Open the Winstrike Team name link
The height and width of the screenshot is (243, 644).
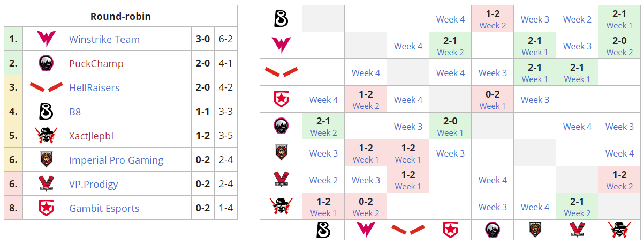point(104,39)
